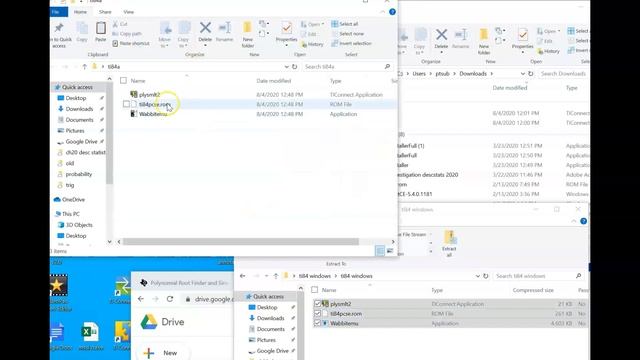Screen dimensions: 640x360
Task: Switch to the View tab in ti84a
Action: point(128,12)
